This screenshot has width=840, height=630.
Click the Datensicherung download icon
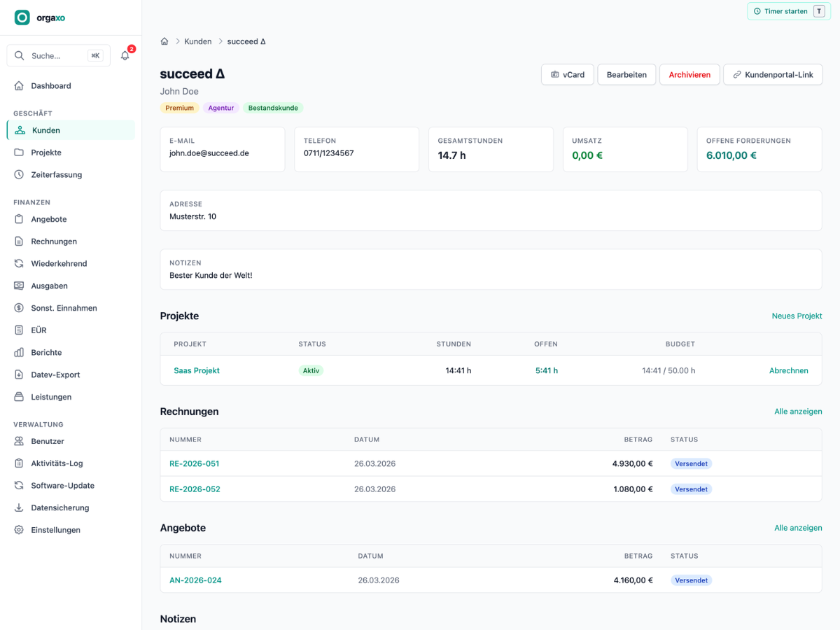(x=19, y=507)
